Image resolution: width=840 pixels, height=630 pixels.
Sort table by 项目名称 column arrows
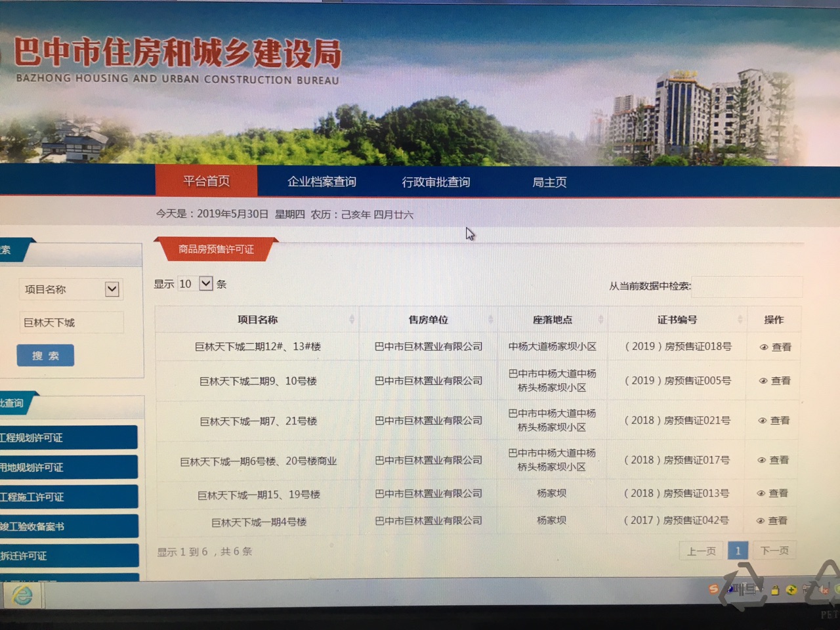[352, 320]
